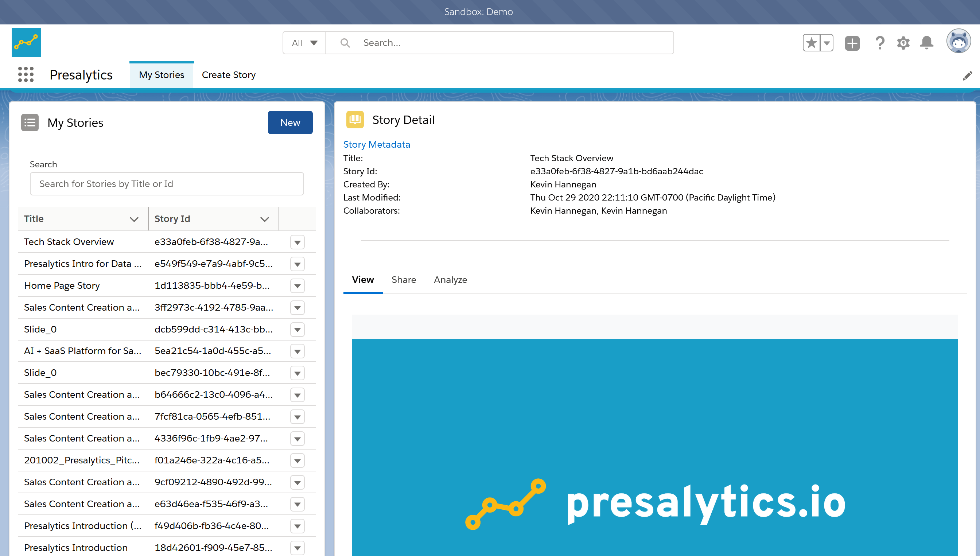Open the Help question mark icon
The width and height of the screenshot is (980, 556).
coord(880,43)
